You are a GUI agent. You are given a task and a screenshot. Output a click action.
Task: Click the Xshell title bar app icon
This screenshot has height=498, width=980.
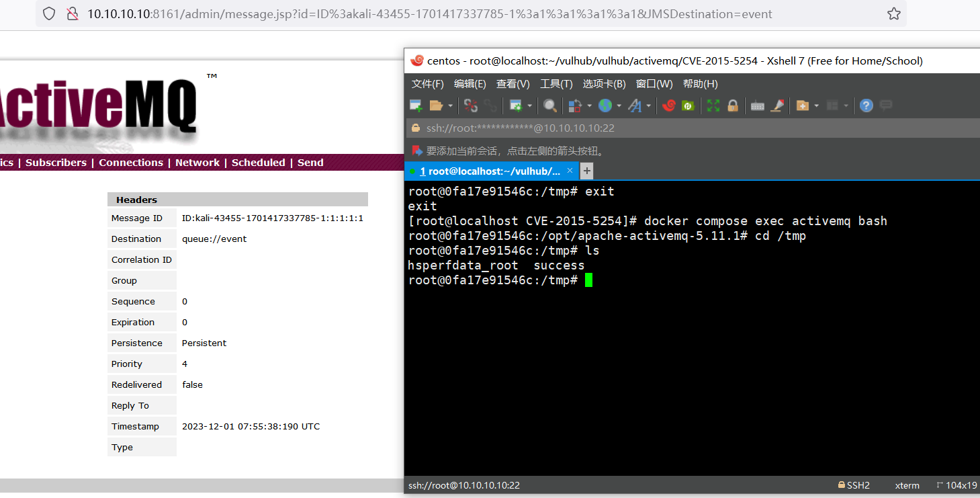[417, 60]
